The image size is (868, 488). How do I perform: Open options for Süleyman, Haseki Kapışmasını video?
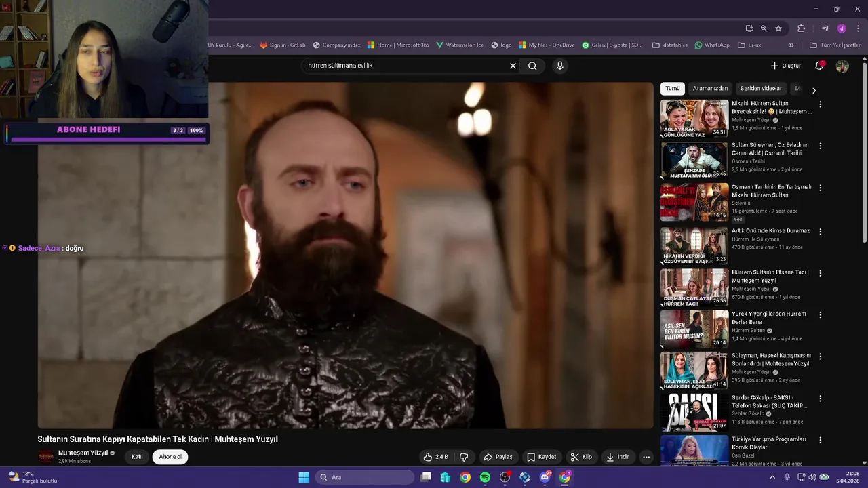tap(820, 357)
